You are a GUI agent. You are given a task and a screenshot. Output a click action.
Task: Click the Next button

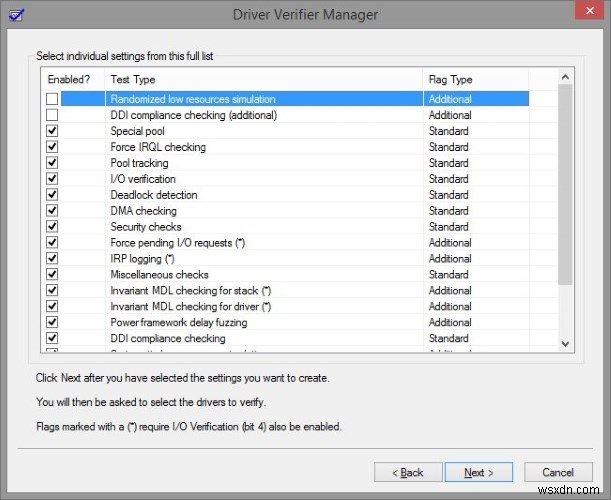[x=479, y=472]
